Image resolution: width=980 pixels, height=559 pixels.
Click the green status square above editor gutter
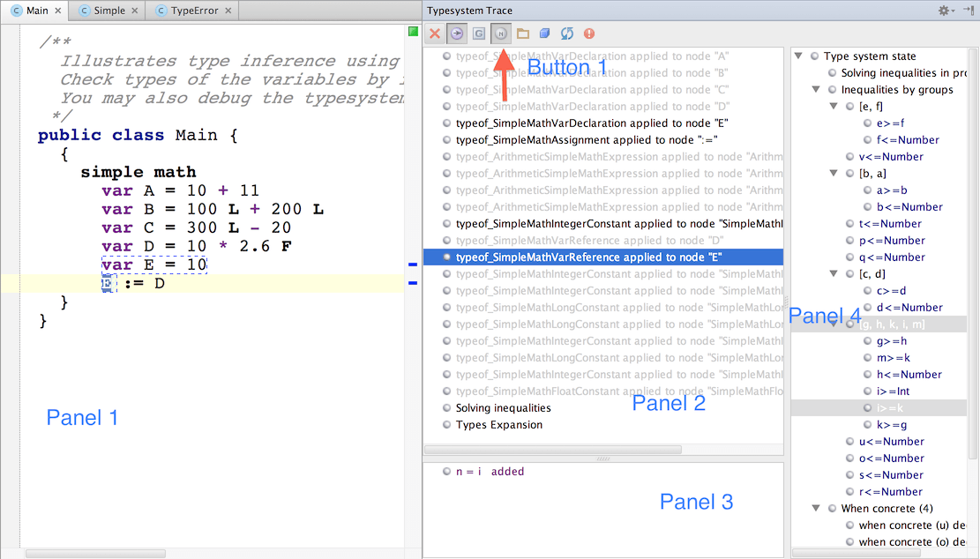point(413,32)
